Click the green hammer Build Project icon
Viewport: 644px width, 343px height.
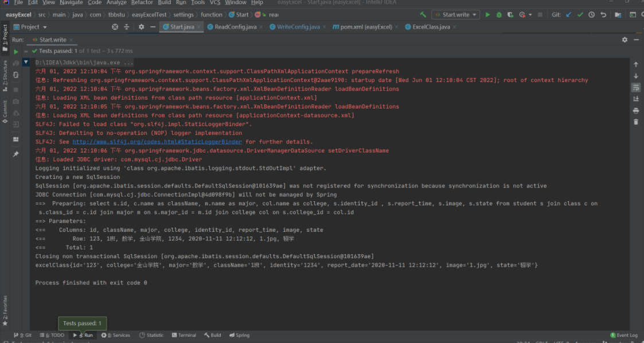coord(423,15)
